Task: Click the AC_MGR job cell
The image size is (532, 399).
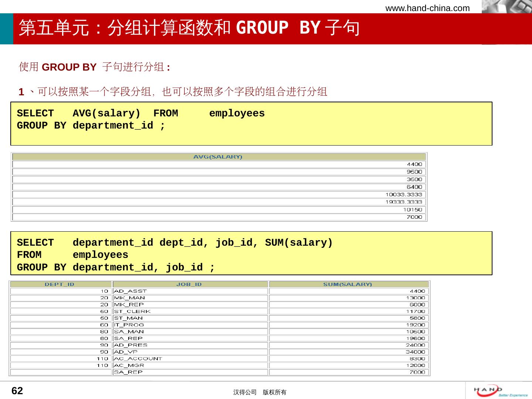Action: 190,365
